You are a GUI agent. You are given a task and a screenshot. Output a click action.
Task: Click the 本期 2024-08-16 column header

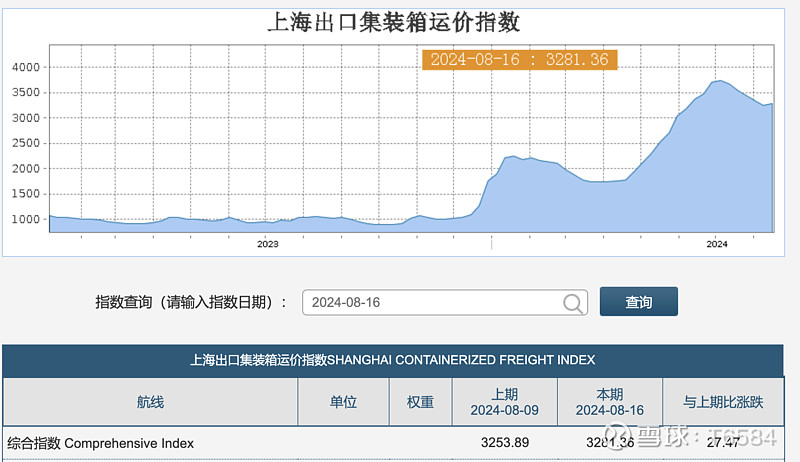click(x=610, y=402)
